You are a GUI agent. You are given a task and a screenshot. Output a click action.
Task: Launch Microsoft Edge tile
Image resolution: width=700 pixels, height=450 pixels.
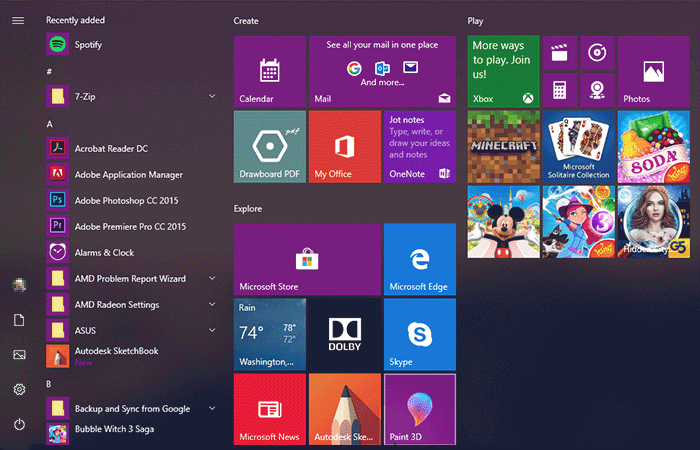pyautogui.click(x=420, y=259)
